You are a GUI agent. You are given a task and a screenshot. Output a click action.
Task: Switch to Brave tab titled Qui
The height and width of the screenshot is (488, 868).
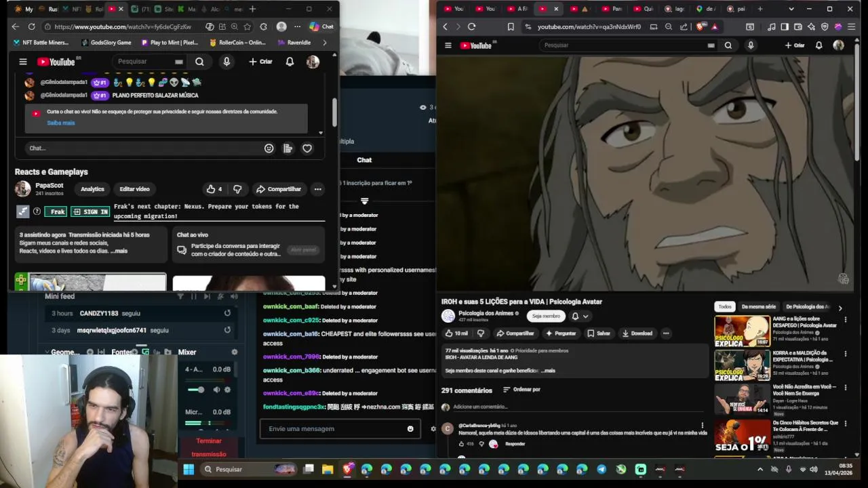pos(643,9)
